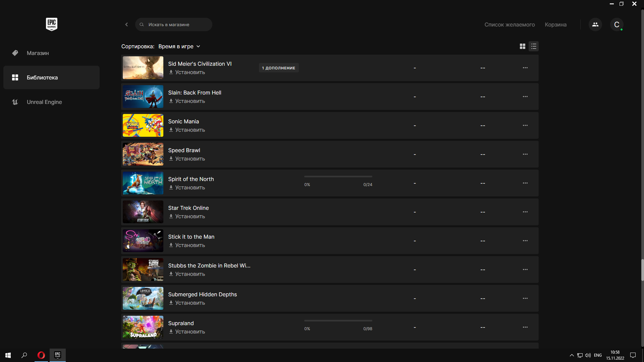Screen dimensions: 644x362
Task: Click the Epic Games logo
Action: (52, 24)
